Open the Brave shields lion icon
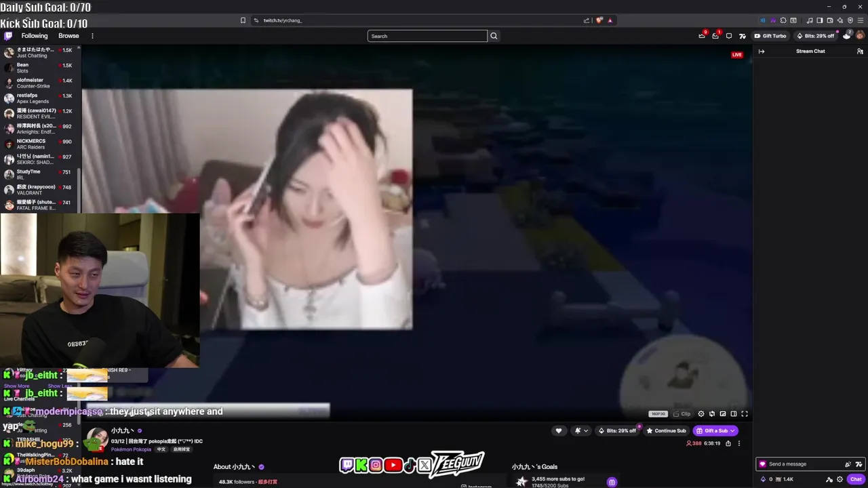The height and width of the screenshot is (488, 868). [599, 20]
